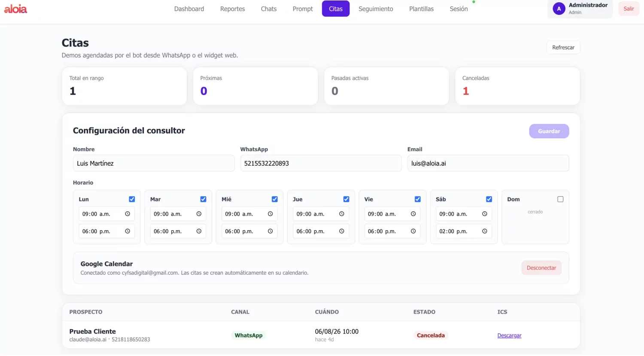Open the Sesión tab
Screen dimensions: 644x356
pos(459,9)
